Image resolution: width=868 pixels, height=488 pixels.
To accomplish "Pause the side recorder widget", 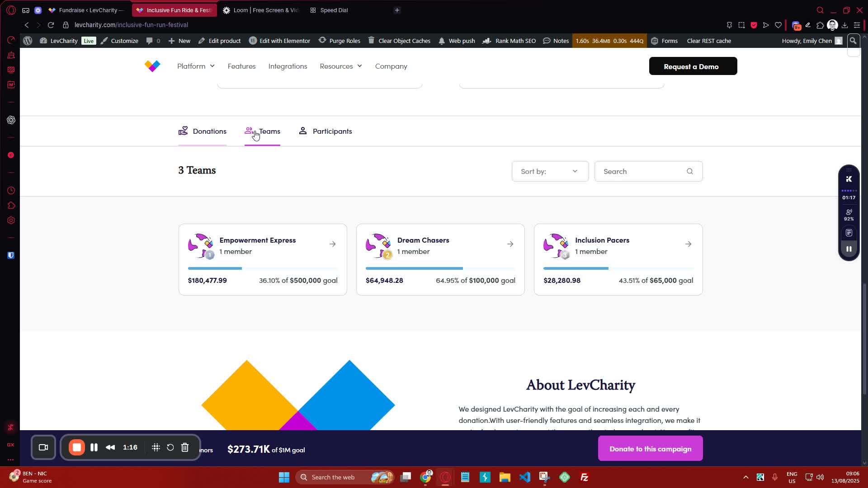I will (x=849, y=249).
